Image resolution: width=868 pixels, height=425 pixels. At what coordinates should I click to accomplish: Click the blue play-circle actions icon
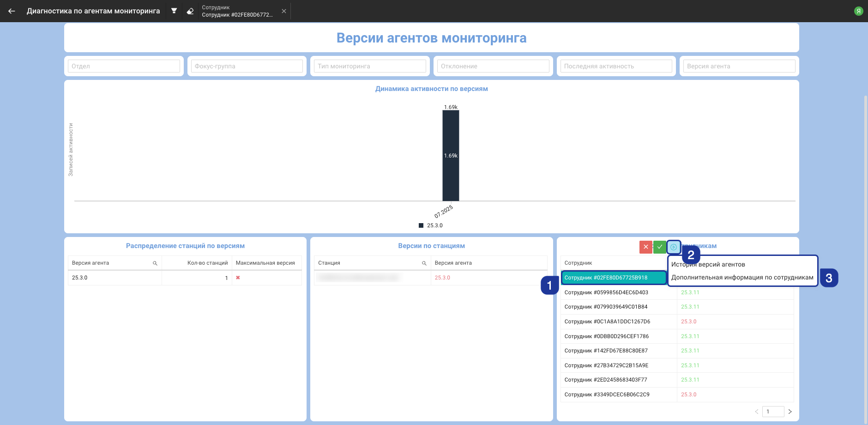674,247
